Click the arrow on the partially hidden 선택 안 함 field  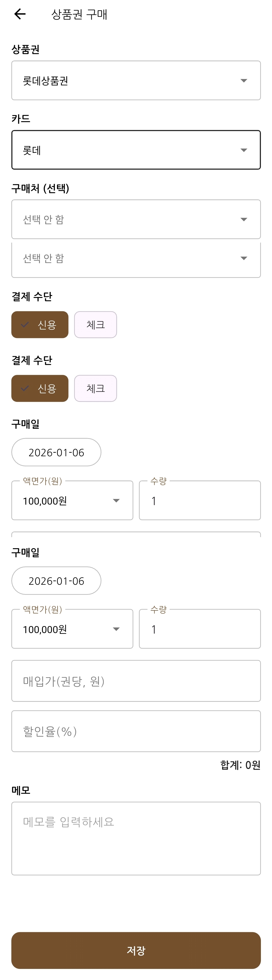click(x=244, y=258)
